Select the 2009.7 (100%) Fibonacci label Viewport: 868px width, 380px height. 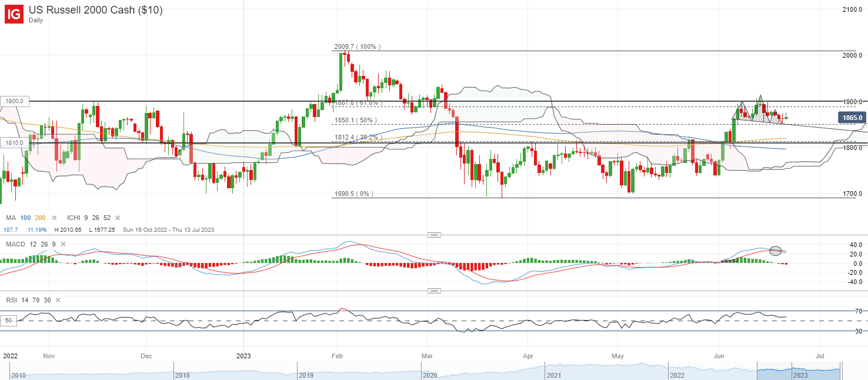coord(358,46)
